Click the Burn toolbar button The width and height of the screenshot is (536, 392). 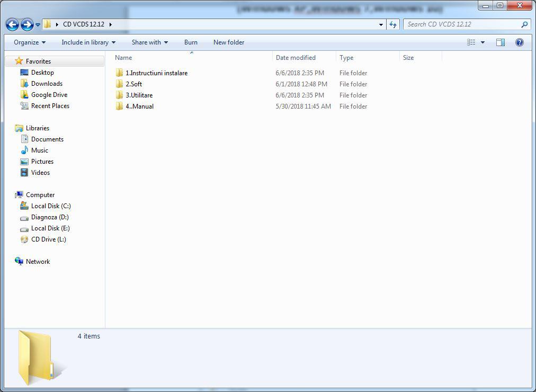pyautogui.click(x=191, y=42)
